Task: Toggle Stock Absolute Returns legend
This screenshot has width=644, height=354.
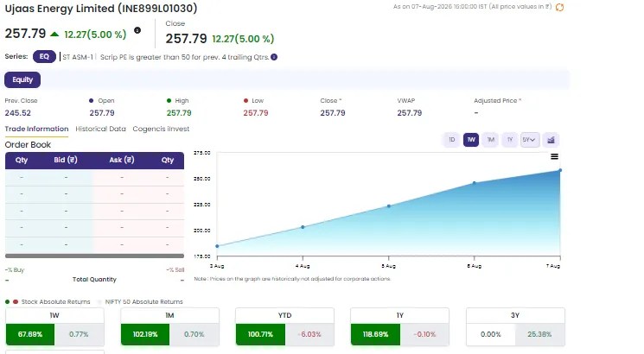Action: pyautogui.click(x=48, y=301)
